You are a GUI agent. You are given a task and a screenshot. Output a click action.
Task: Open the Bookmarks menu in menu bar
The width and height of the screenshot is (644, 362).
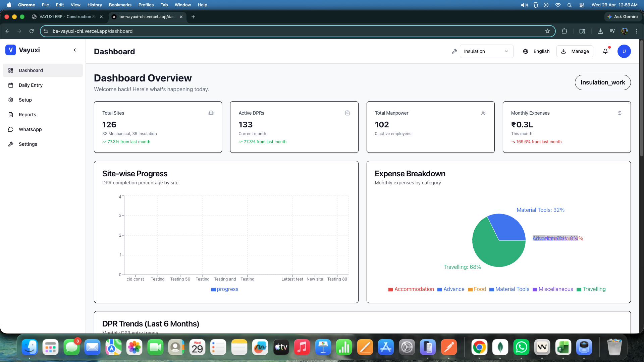click(120, 5)
